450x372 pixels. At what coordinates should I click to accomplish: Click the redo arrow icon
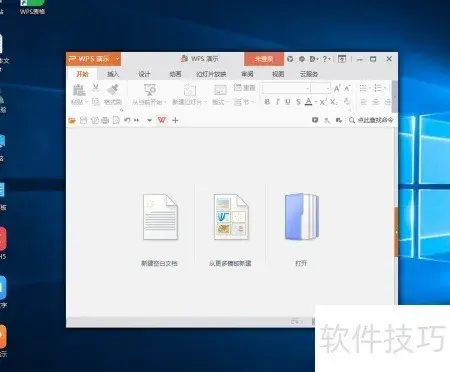pos(137,120)
